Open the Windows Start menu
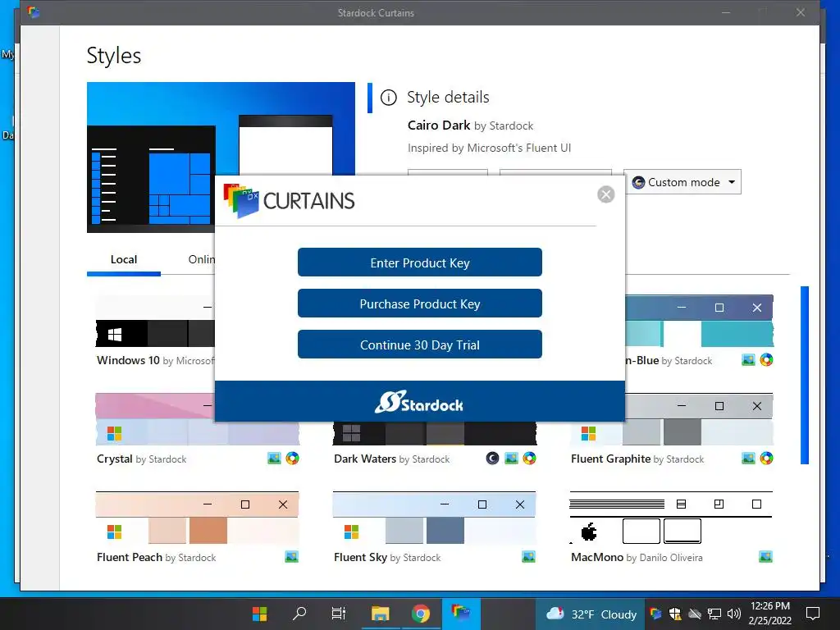Image resolution: width=840 pixels, height=630 pixels. [260, 614]
